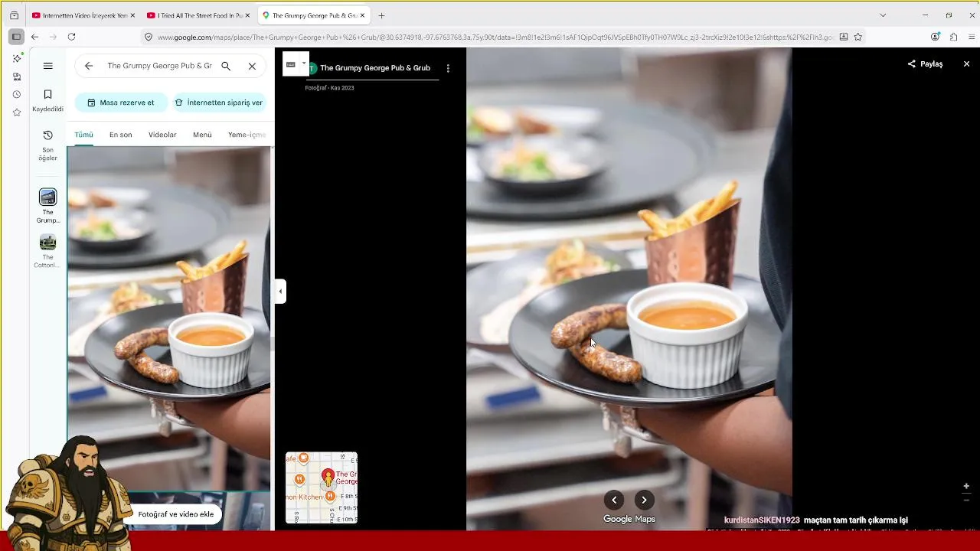Open three-dot options beside pub title
Viewport: 980px width, 551px height.
tap(448, 68)
